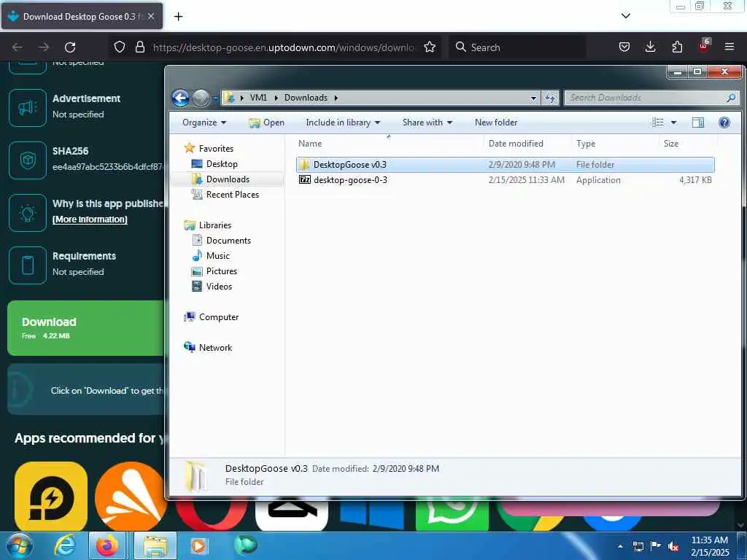Screen dimensions: 747x560
Task: Open a new Firefox tab
Action: tap(178, 17)
